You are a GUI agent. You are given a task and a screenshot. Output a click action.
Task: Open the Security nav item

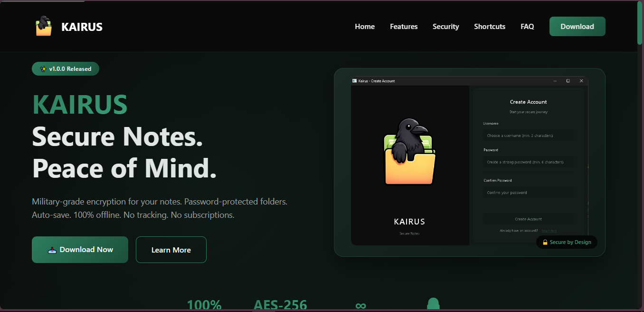(445, 27)
